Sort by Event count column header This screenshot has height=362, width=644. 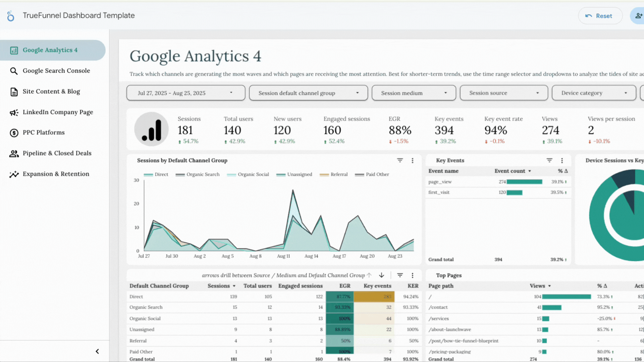pos(510,171)
